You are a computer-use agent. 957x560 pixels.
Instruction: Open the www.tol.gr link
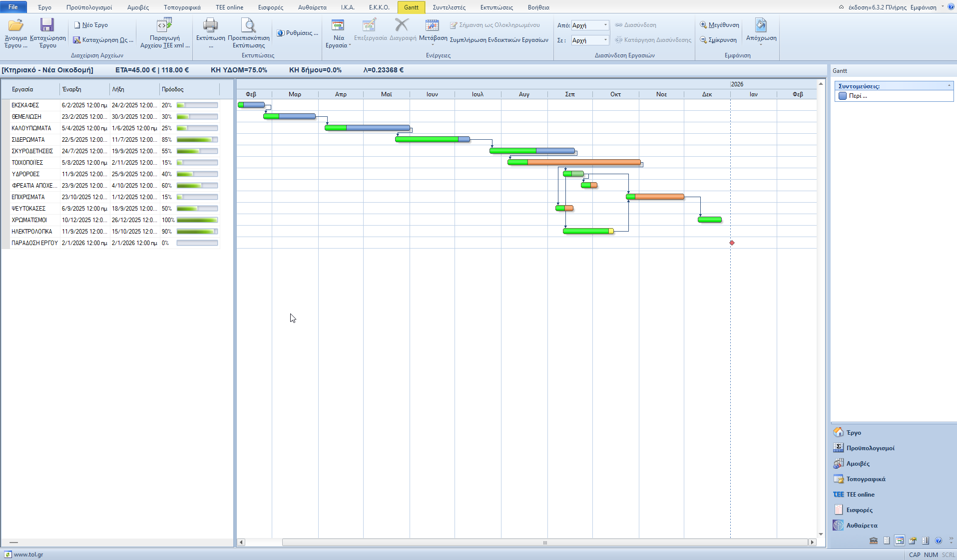[x=28, y=555]
